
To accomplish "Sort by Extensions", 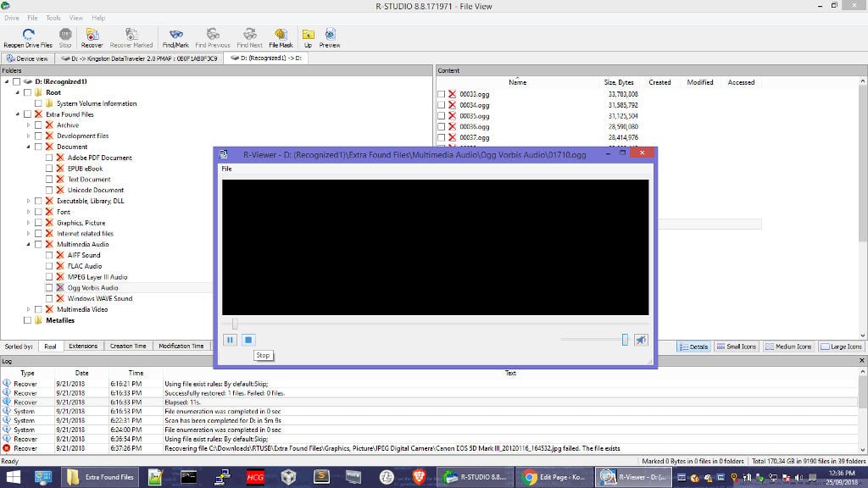I will (x=83, y=346).
